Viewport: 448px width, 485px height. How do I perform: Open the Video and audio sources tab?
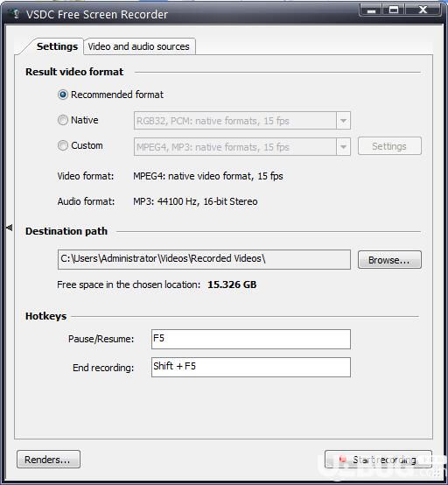(139, 46)
